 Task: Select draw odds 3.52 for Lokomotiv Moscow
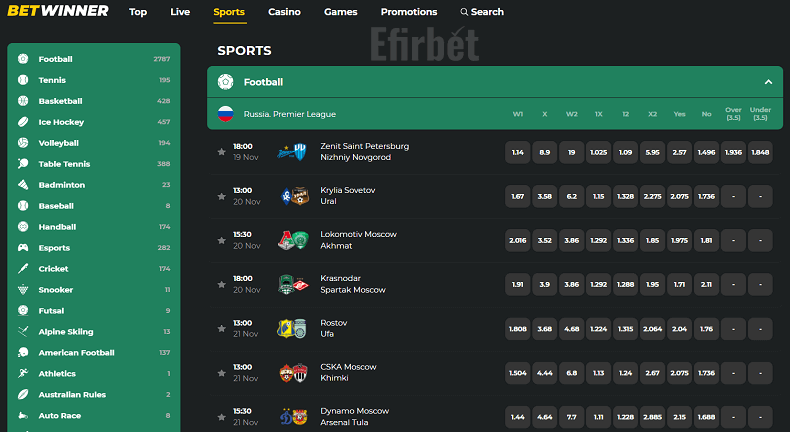[545, 240]
